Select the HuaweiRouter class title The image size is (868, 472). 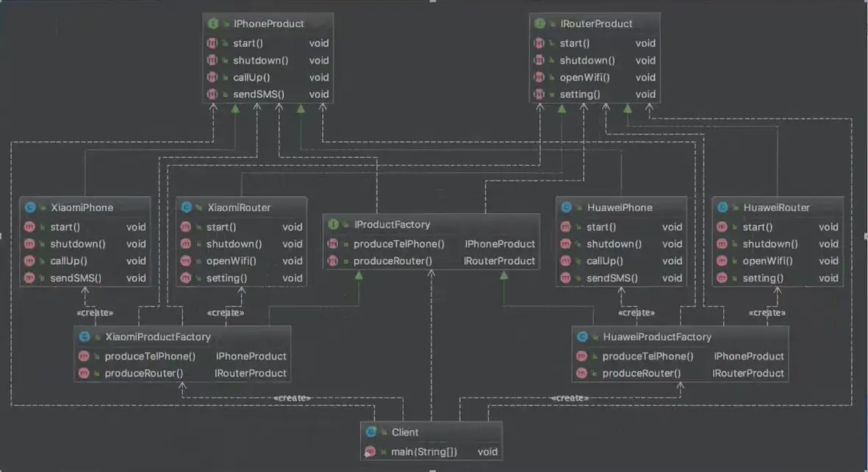pyautogui.click(x=776, y=208)
